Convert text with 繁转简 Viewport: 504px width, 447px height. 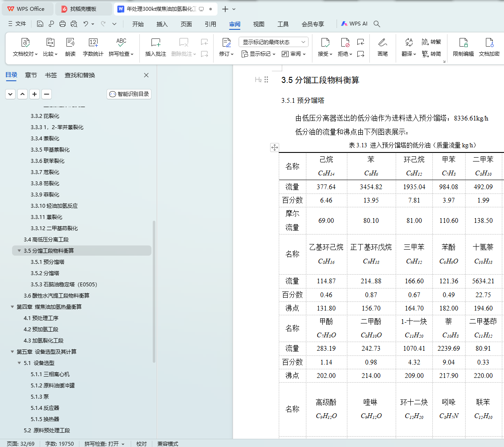tap(432, 54)
